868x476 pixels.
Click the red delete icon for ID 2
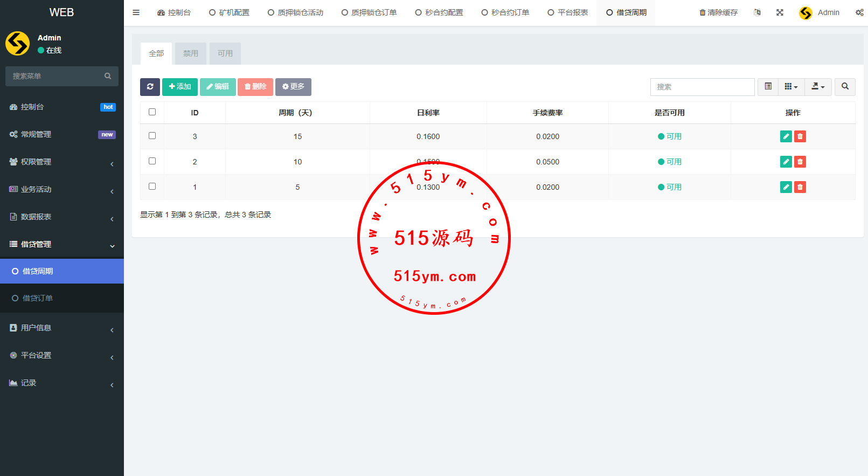[x=800, y=162]
